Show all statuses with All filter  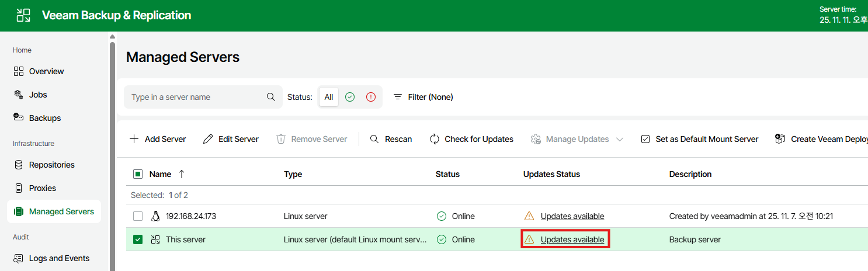pyautogui.click(x=329, y=97)
